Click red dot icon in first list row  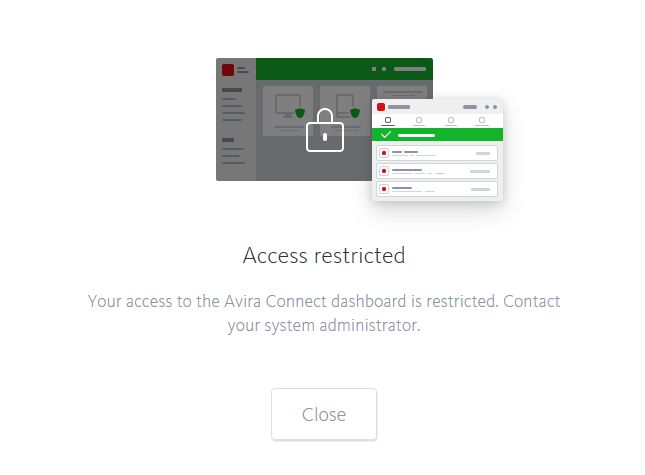tap(384, 153)
